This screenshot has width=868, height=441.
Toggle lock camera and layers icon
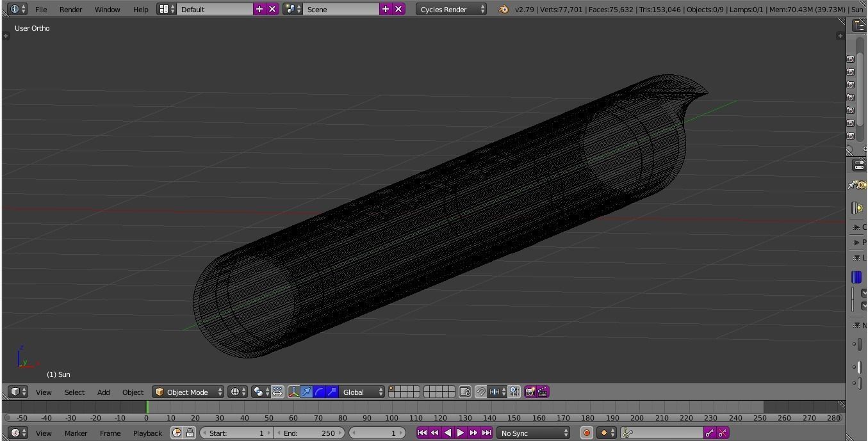[x=466, y=392]
